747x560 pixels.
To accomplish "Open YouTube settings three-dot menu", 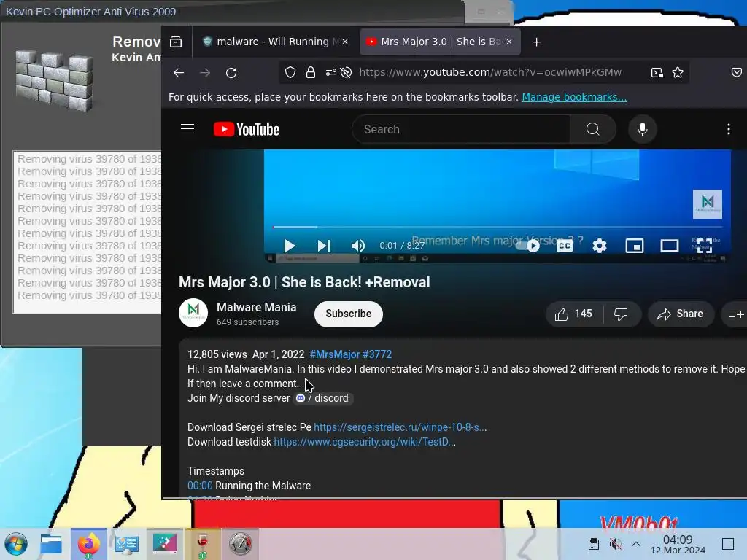I will point(729,129).
